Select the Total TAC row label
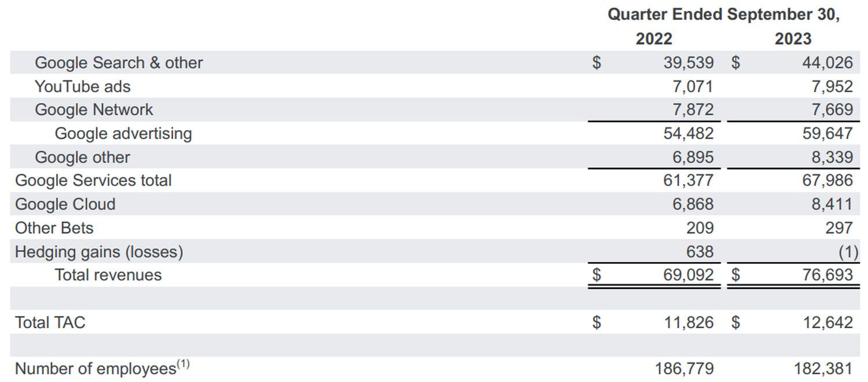The image size is (868, 382). 50,322
